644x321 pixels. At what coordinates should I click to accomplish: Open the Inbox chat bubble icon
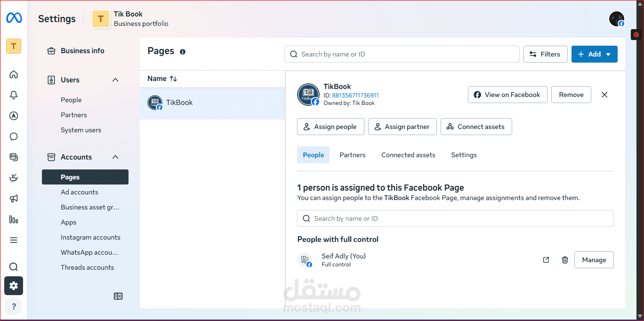coord(14,136)
